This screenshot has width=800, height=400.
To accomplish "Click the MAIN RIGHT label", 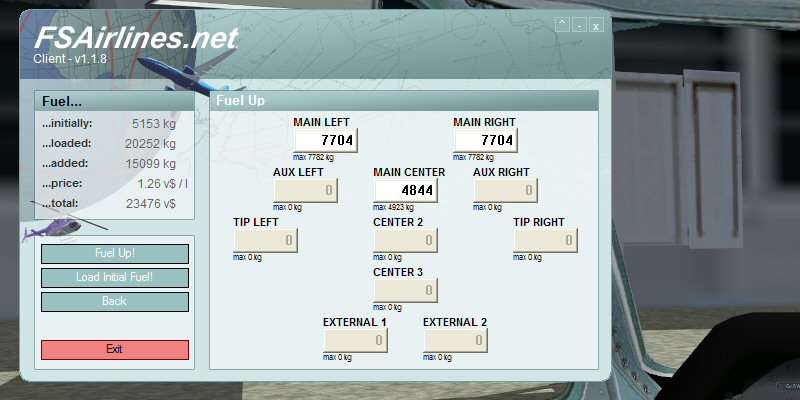I will coord(484,122).
